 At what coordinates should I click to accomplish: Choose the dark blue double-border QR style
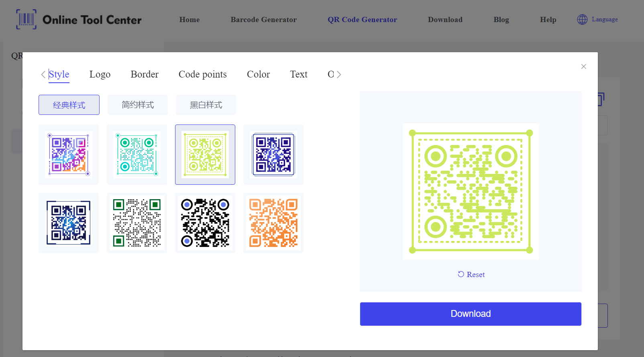[x=273, y=155]
